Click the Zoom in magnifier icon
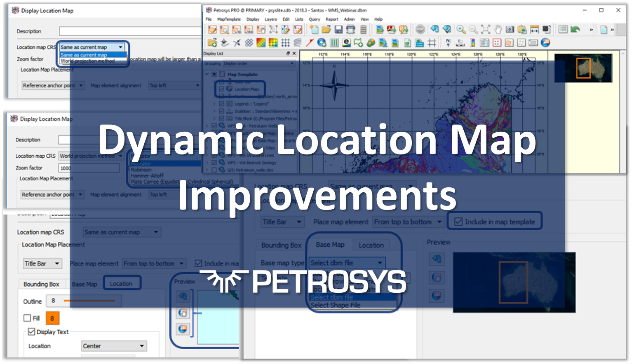 pos(461,29)
